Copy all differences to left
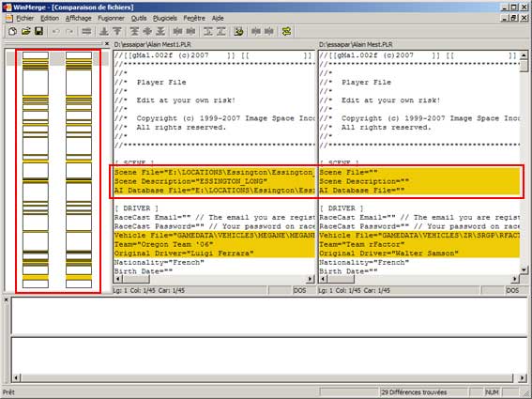Image resolution: width=532 pixels, height=399 pixels. 269,32
